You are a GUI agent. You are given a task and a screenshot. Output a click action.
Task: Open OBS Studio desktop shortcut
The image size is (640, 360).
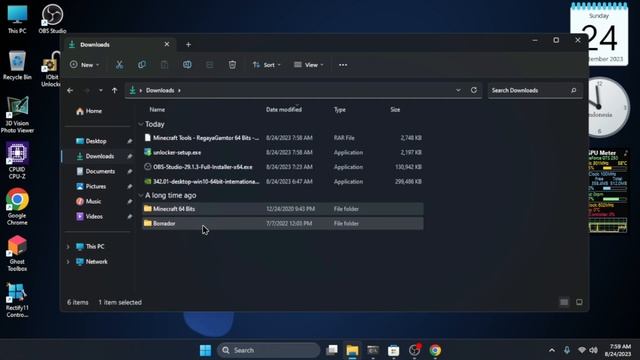pos(52,19)
